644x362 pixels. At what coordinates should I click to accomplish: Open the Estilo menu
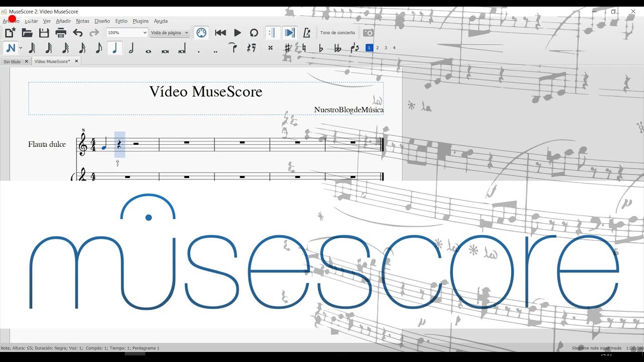click(x=121, y=21)
